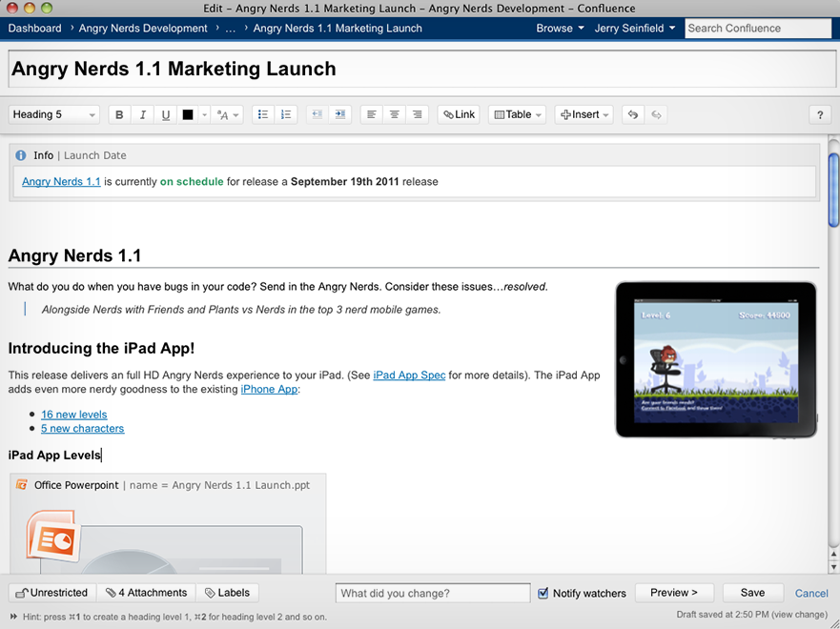Screen dimensions: 840x629
Task: Go to Dashboard breadcrumb
Action: tap(35, 29)
